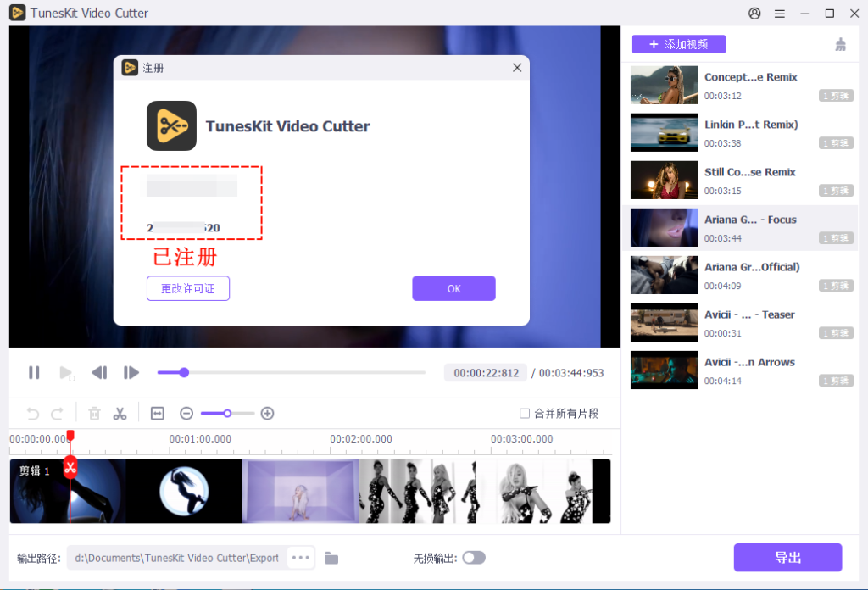Select the Linkin P...t Remix) video thumbnail
This screenshot has width=868, height=590.
(665, 133)
